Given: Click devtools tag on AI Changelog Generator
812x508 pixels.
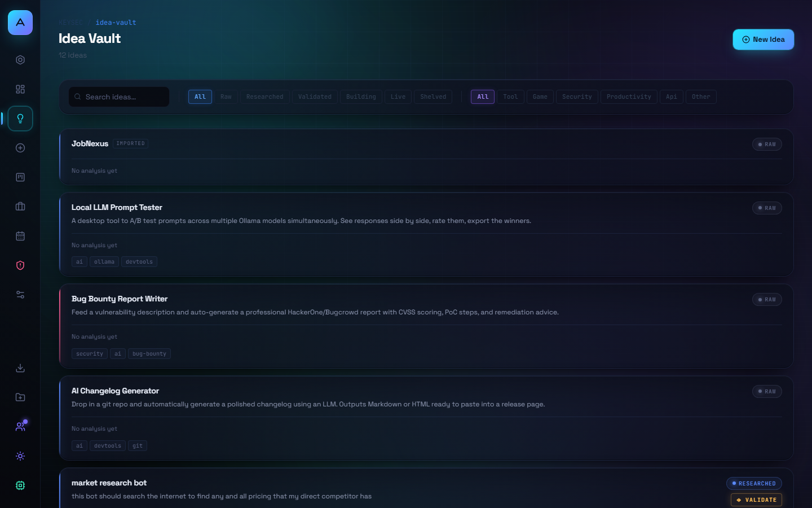Looking at the screenshot, I should [108, 446].
